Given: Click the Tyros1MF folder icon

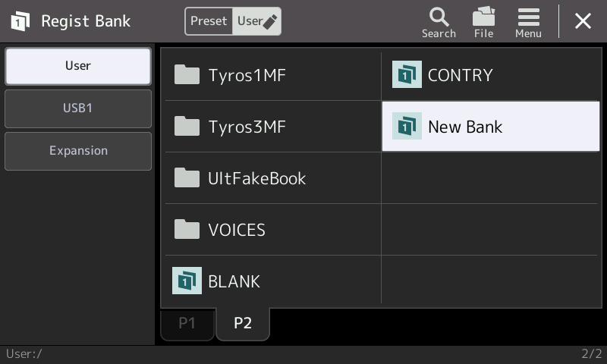Looking at the screenshot, I should [187, 74].
